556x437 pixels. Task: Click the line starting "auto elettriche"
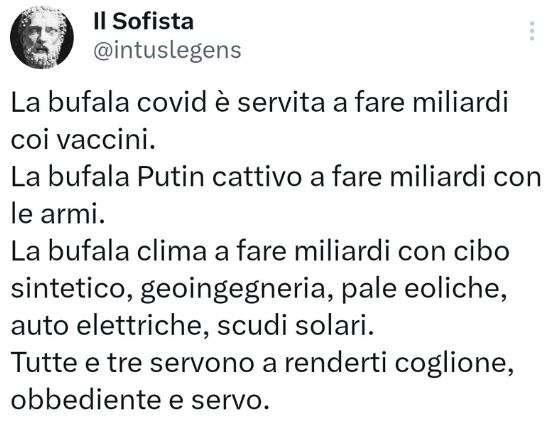click(193, 326)
